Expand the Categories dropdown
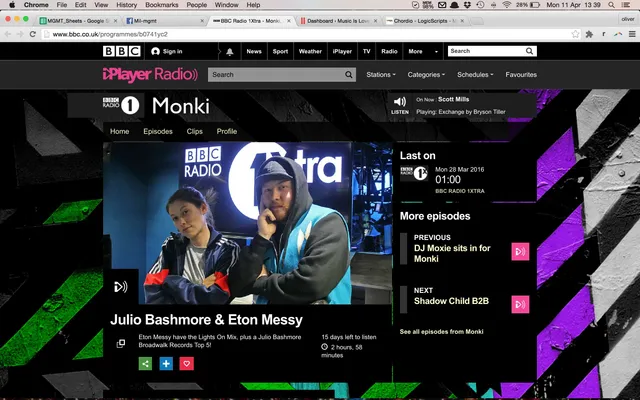The image size is (640, 400). 426,75
